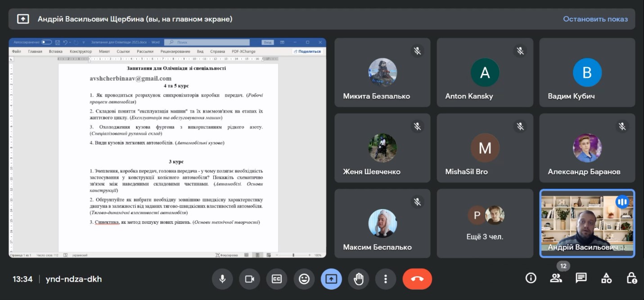The width and height of the screenshot is (644, 300).
Task: Show participants people panel
Action: click(x=556, y=278)
